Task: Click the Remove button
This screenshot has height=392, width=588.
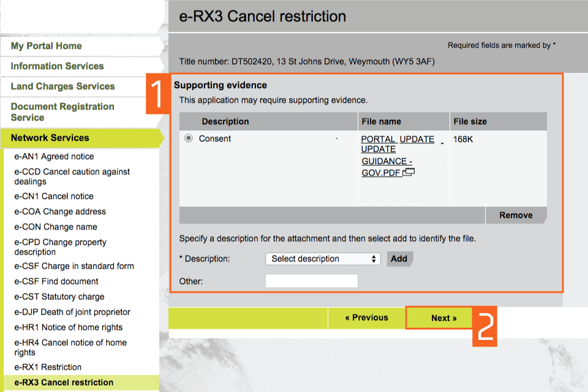Action: pos(515,216)
